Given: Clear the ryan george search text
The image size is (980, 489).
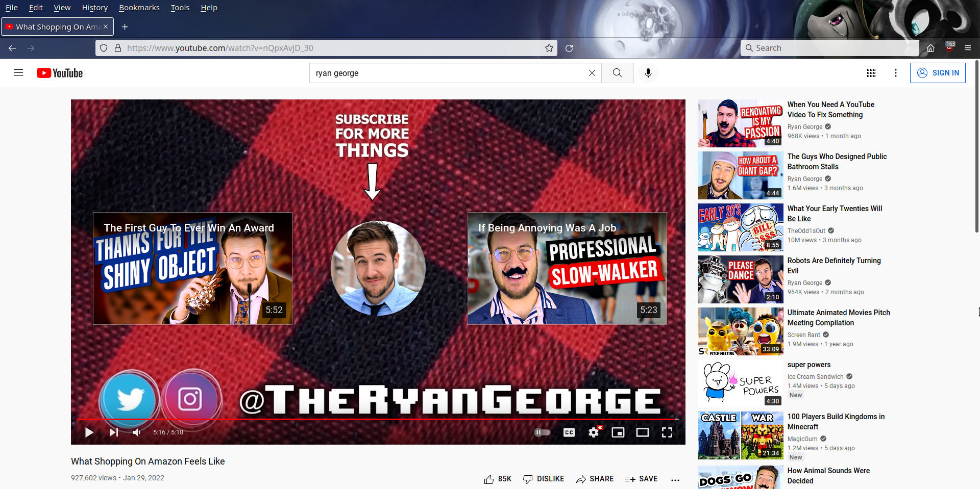Looking at the screenshot, I should pos(592,73).
